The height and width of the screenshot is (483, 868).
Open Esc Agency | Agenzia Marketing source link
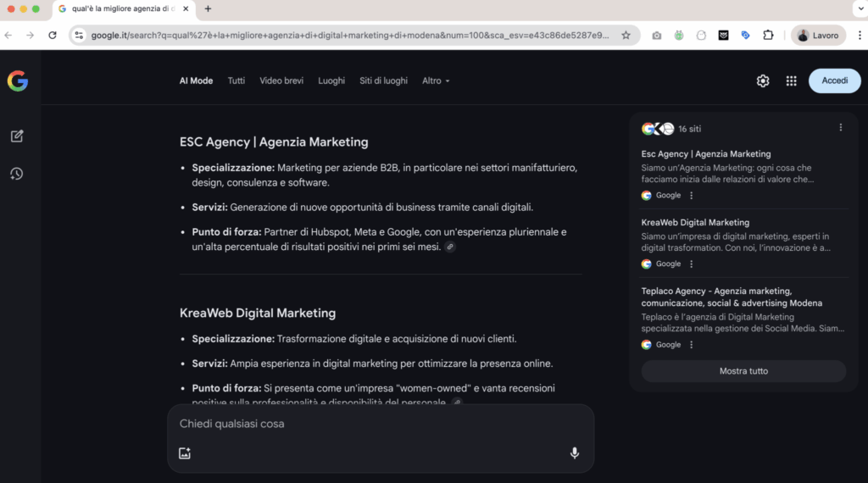(x=706, y=154)
